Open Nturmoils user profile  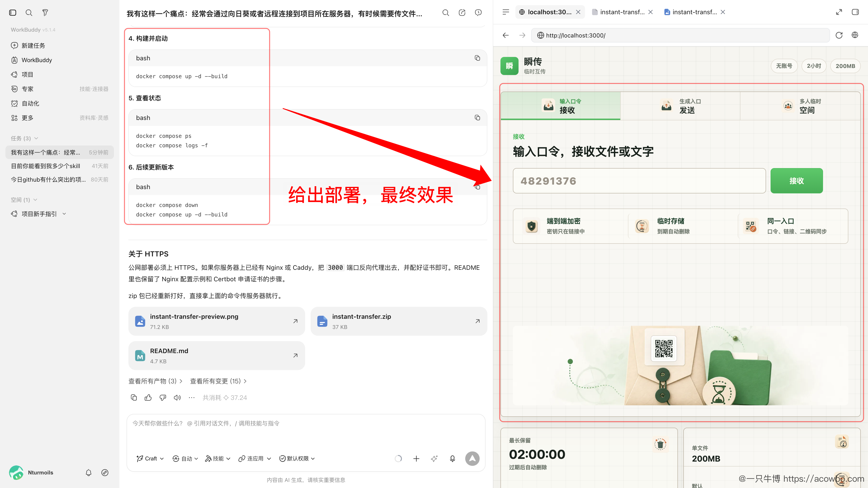click(31, 472)
